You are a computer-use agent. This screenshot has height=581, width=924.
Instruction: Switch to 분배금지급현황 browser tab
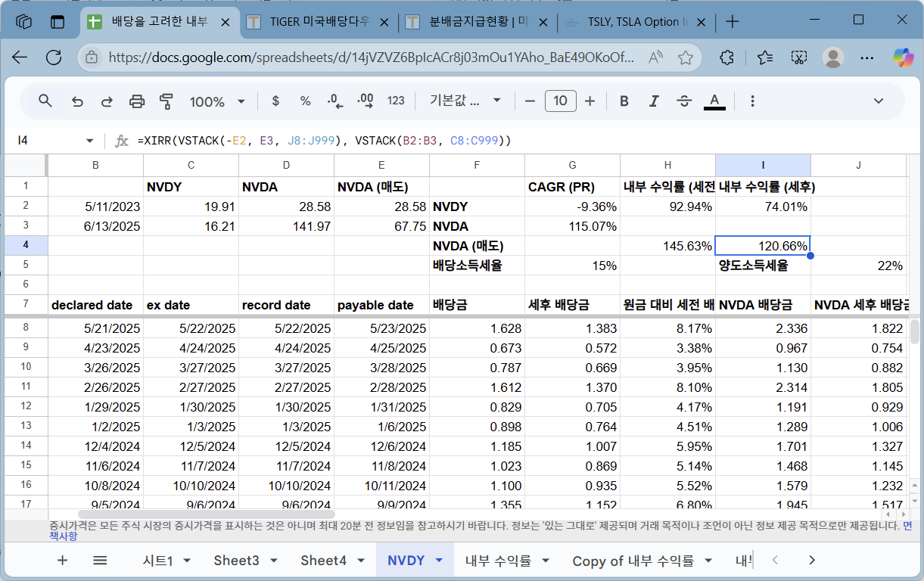(x=478, y=22)
